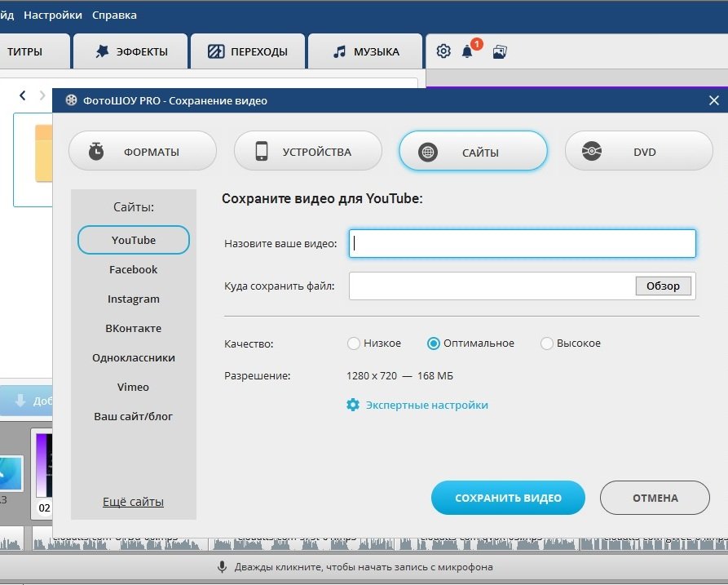
Task: Select Instagram in the sites list
Action: (x=134, y=299)
